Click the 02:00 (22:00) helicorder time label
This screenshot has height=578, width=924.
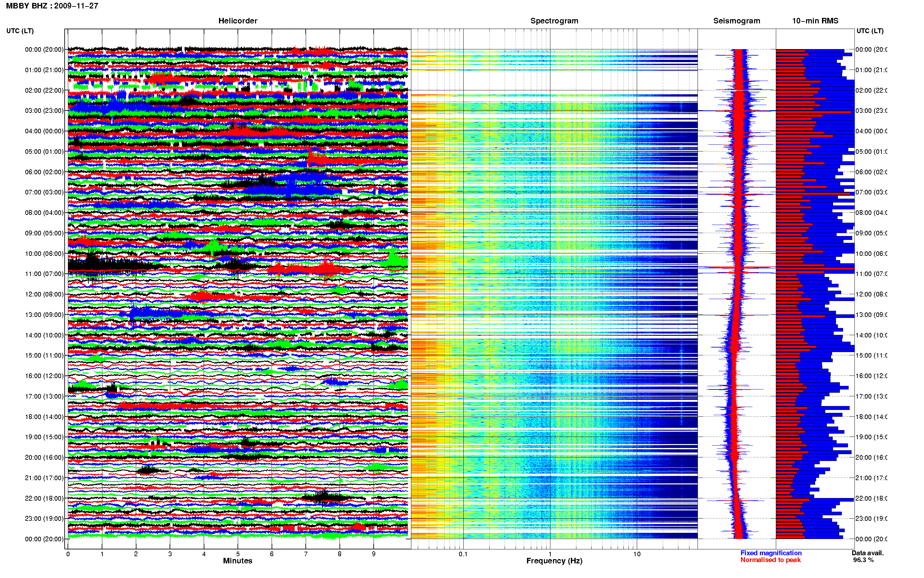point(44,90)
